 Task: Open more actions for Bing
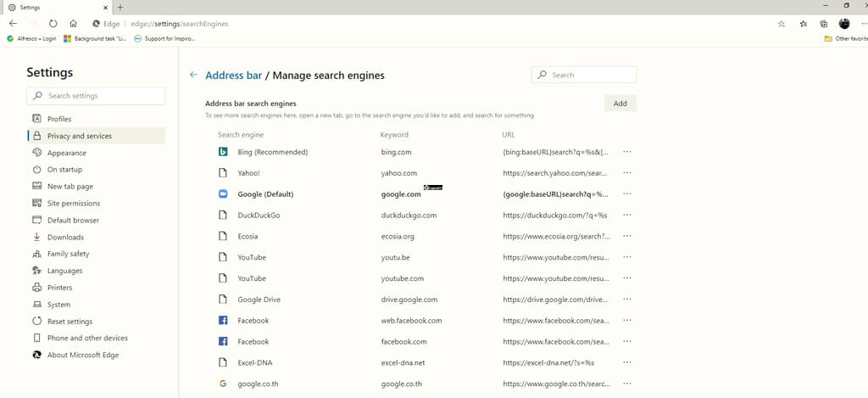[x=626, y=152]
